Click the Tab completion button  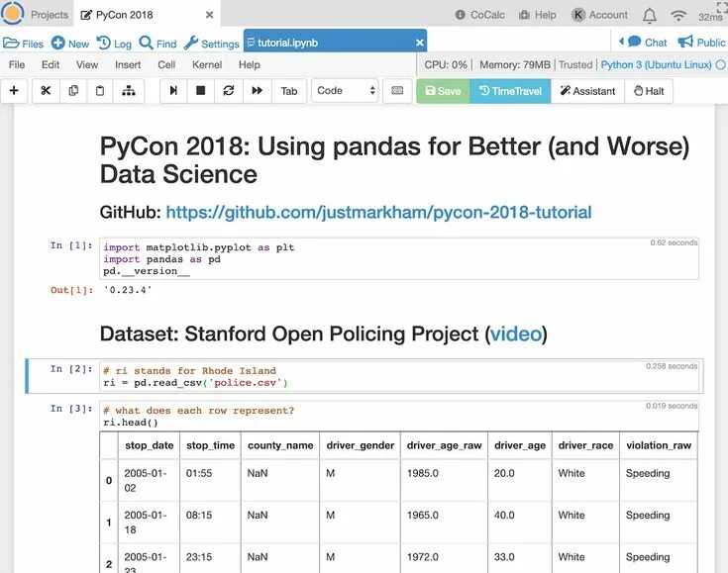(x=289, y=91)
